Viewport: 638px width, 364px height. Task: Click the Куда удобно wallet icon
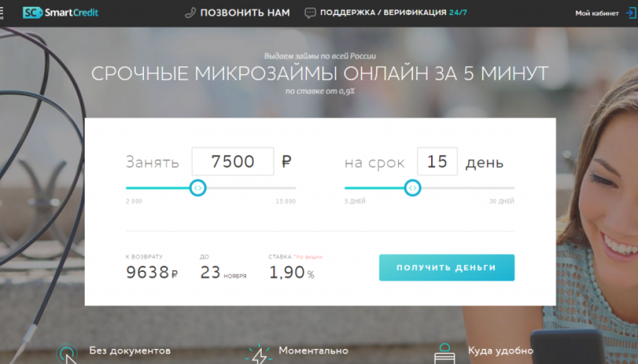[x=444, y=354]
